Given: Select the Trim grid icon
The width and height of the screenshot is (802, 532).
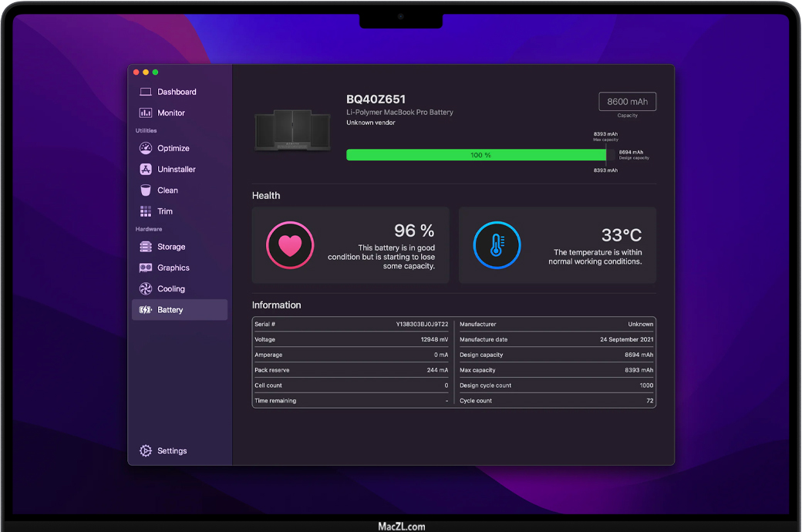Looking at the screenshot, I should pyautogui.click(x=145, y=211).
